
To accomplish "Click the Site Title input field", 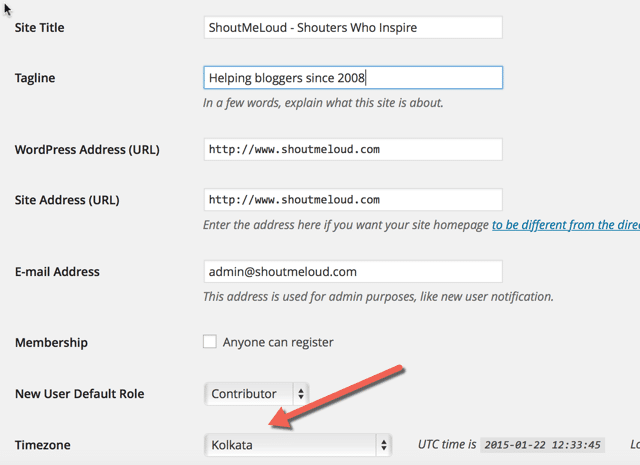I will [352, 27].
